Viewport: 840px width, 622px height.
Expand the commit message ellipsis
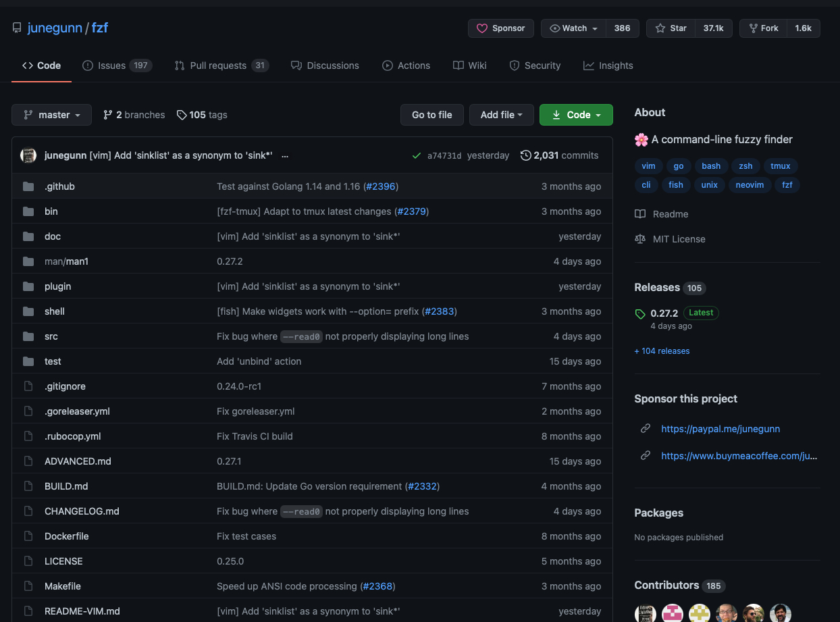pyautogui.click(x=285, y=155)
